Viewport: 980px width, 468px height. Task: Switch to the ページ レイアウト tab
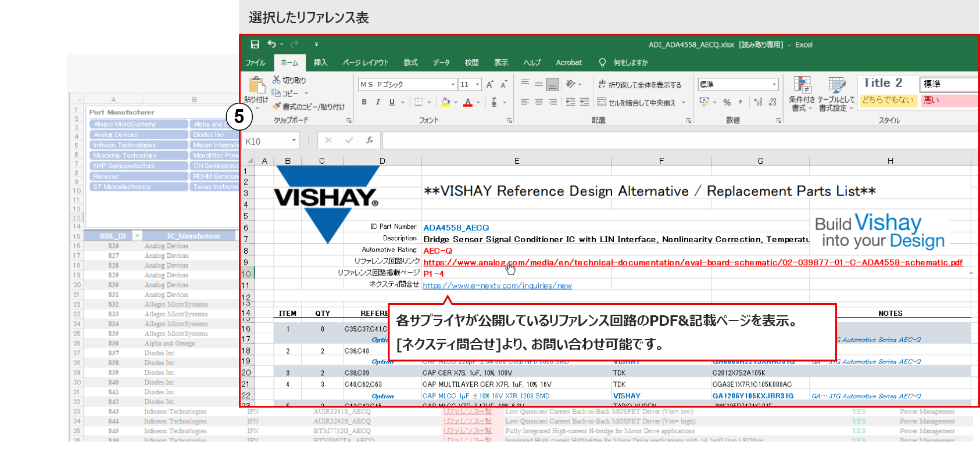[x=366, y=63]
